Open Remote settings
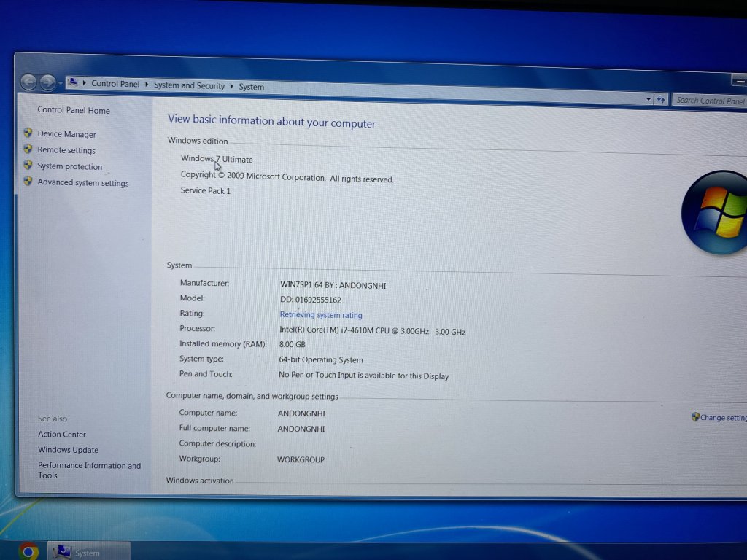The width and height of the screenshot is (747, 560). pos(66,150)
